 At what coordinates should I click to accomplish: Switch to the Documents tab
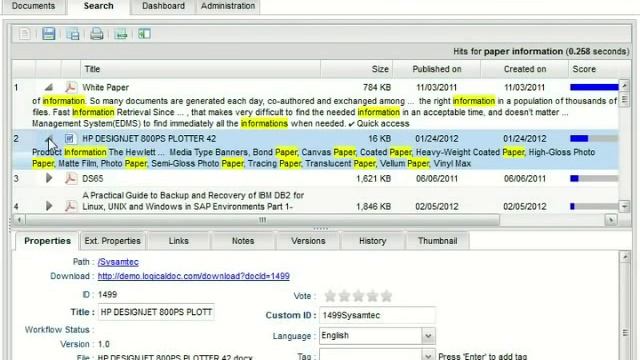33,6
